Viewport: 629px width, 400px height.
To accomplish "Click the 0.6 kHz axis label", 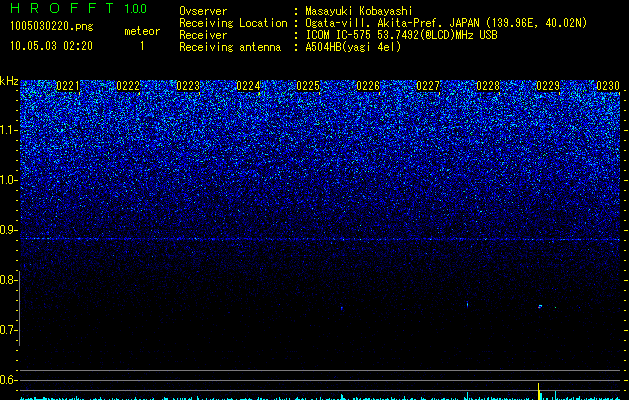I will click(x=7, y=380).
